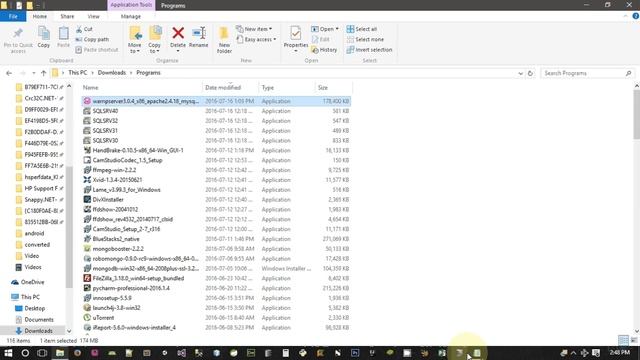Open Task View on taskbar
Image resolution: width=640 pixels, height=360 pixels.
coord(42,353)
